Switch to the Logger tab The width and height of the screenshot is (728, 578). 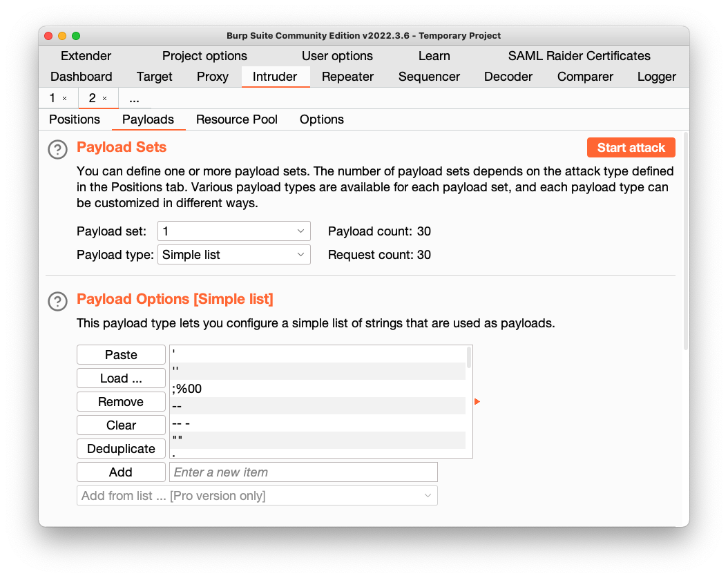click(656, 77)
